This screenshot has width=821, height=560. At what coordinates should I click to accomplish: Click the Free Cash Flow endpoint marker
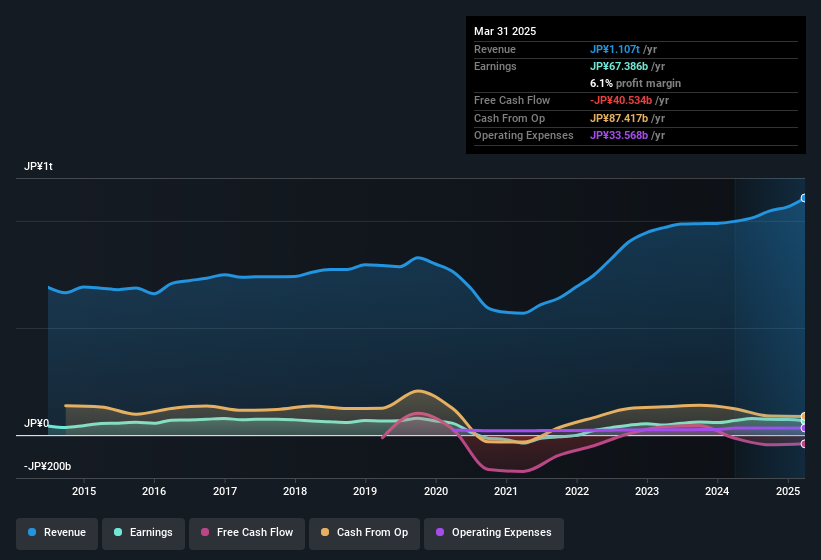804,444
